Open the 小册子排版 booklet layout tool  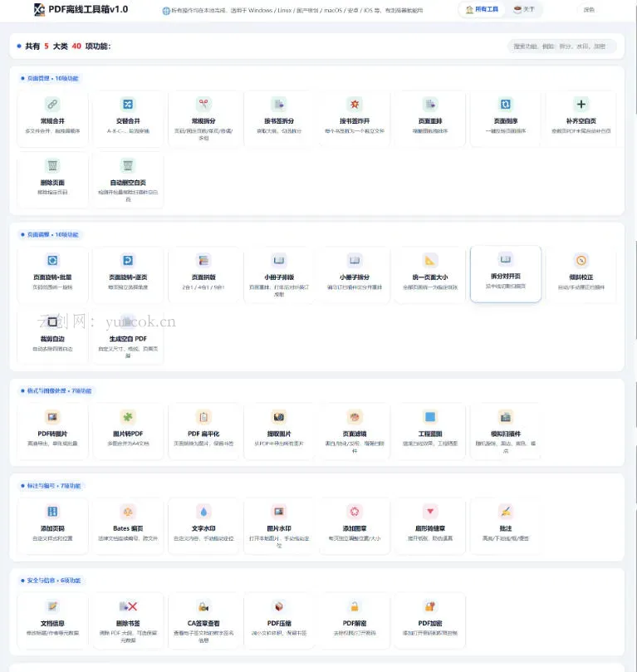coord(279,275)
